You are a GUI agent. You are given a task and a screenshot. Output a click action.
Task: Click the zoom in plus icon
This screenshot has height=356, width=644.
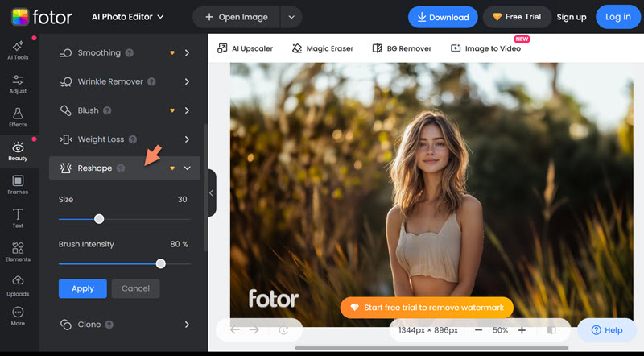522,330
